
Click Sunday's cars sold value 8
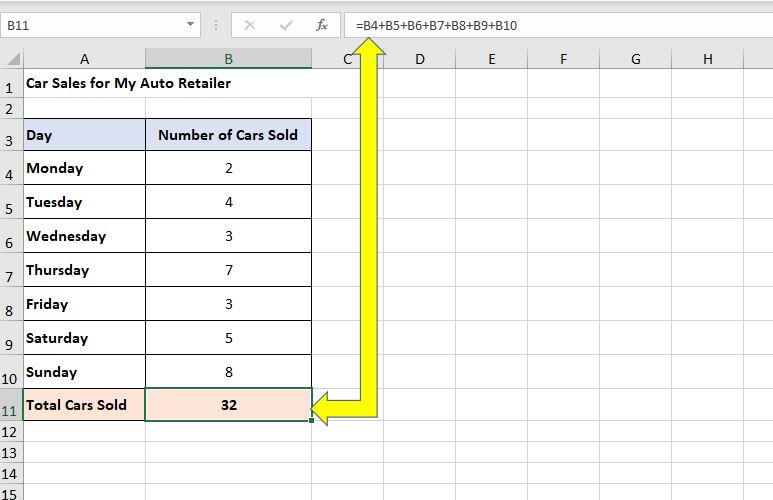[228, 371]
